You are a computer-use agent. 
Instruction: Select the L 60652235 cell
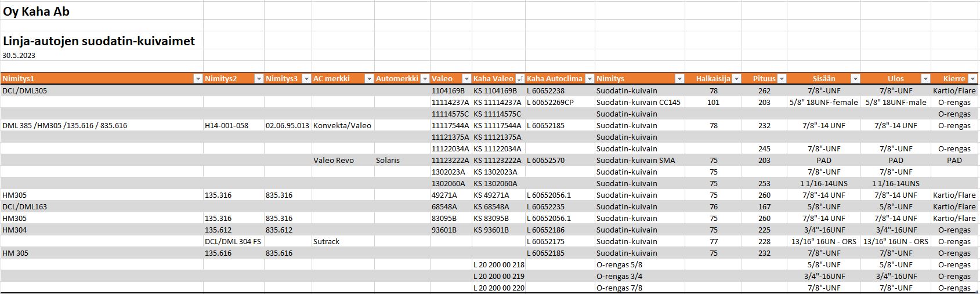[x=560, y=207]
